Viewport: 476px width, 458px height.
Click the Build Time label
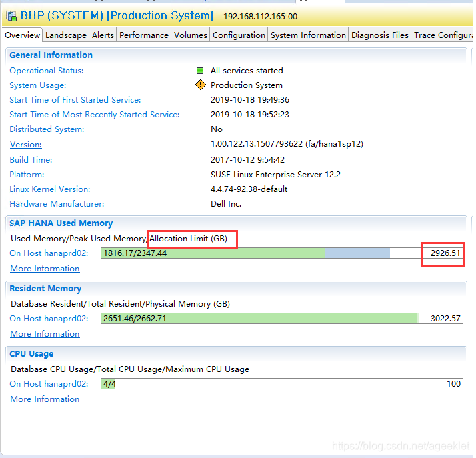[x=31, y=160]
